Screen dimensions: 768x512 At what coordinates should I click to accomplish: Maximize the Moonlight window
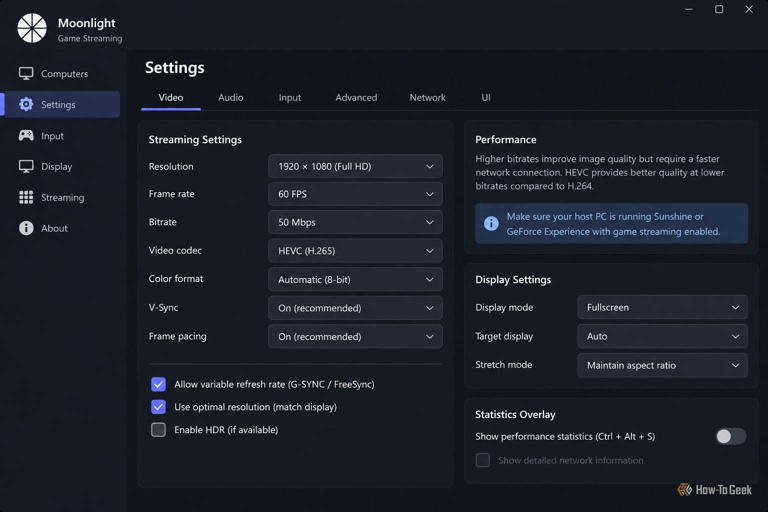point(719,9)
